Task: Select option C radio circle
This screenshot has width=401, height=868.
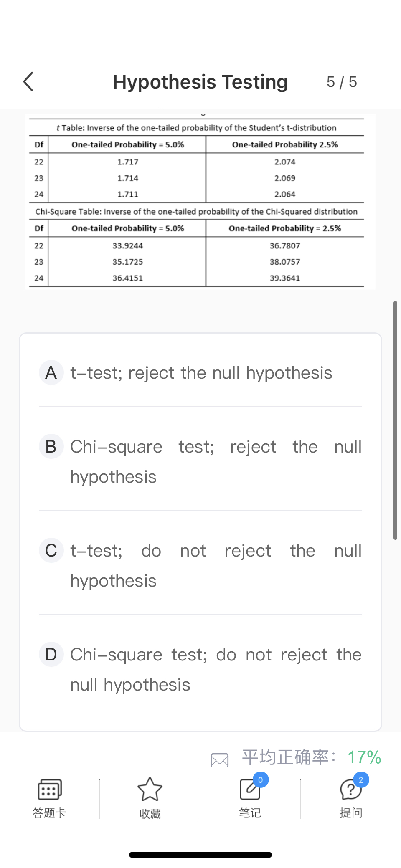Action: (51, 550)
